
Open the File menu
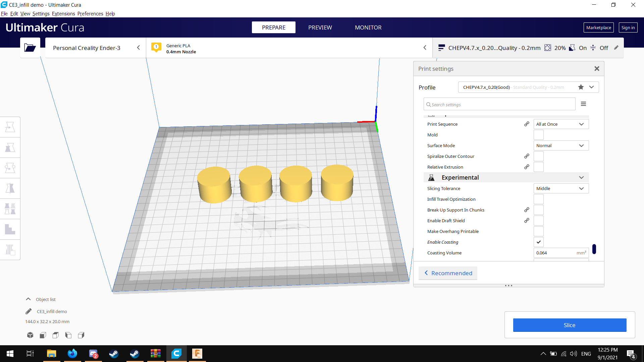pos(4,14)
